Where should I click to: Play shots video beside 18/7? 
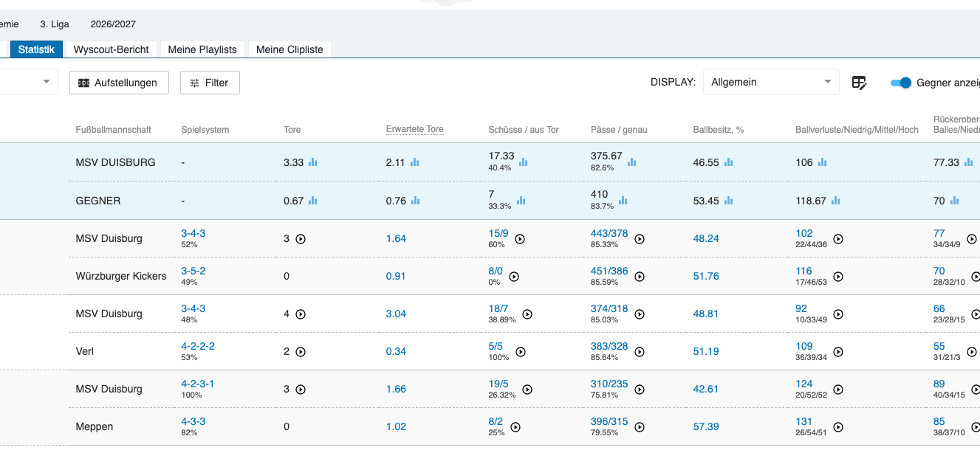(x=527, y=314)
